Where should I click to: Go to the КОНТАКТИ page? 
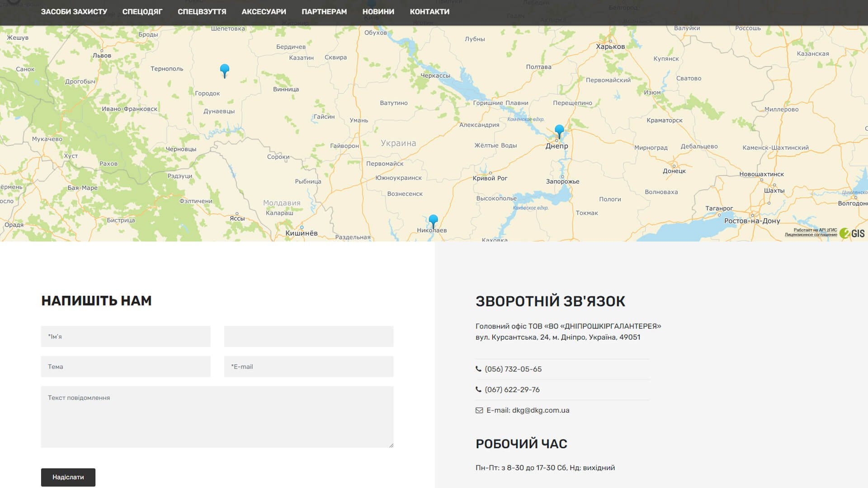(429, 12)
